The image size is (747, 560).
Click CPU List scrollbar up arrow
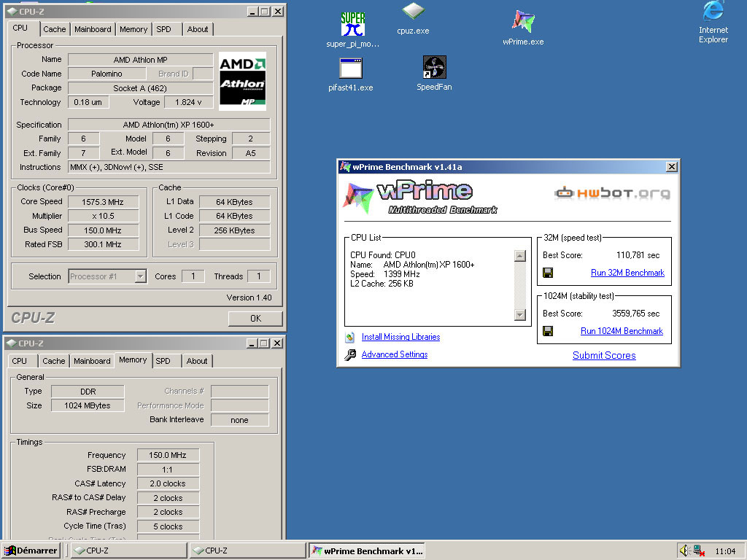tap(520, 256)
